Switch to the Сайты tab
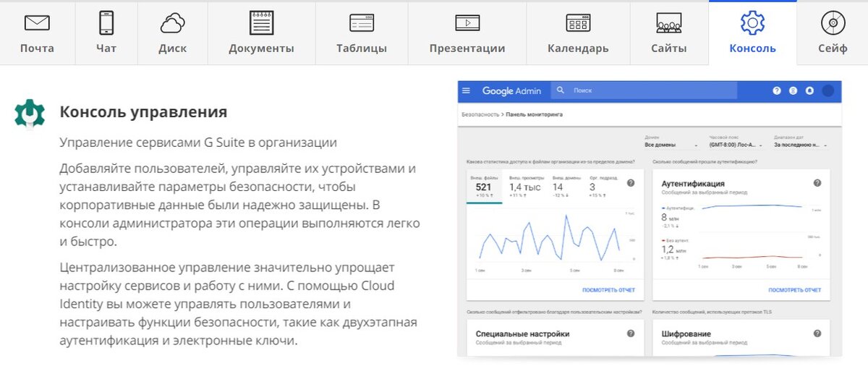868x377 pixels. [x=669, y=33]
